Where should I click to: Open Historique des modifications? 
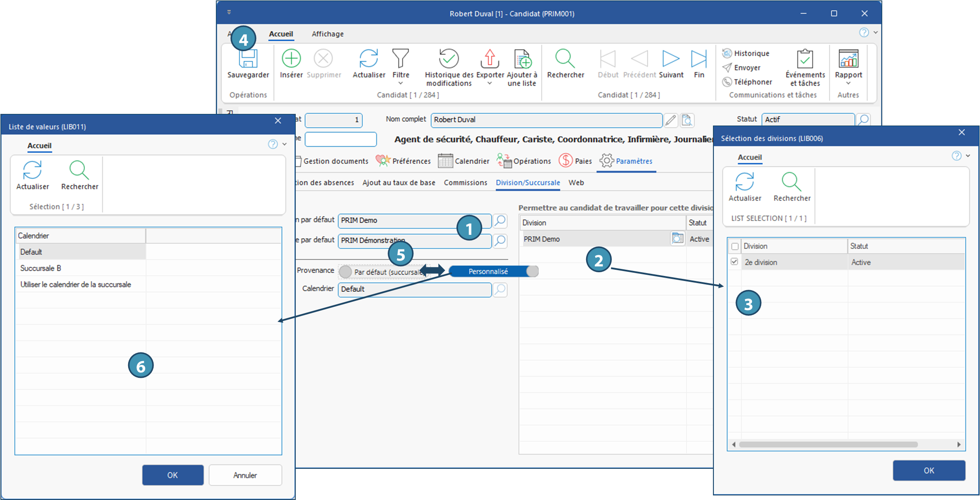click(448, 62)
